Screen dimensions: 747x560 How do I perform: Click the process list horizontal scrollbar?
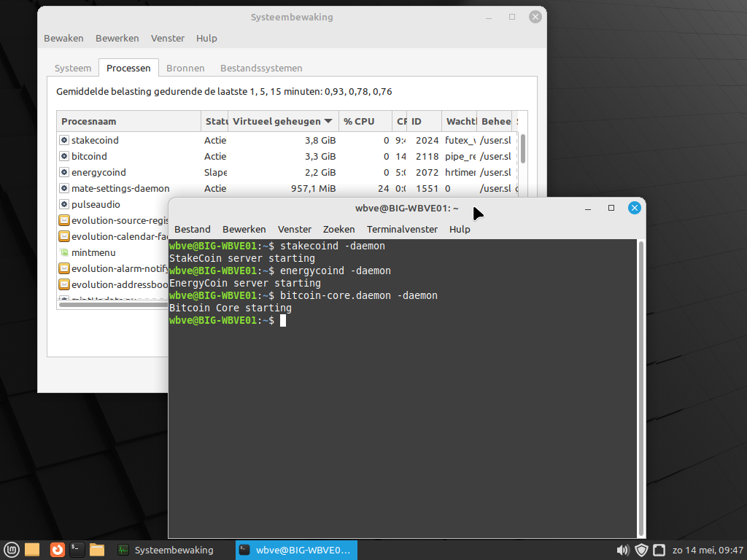113,305
